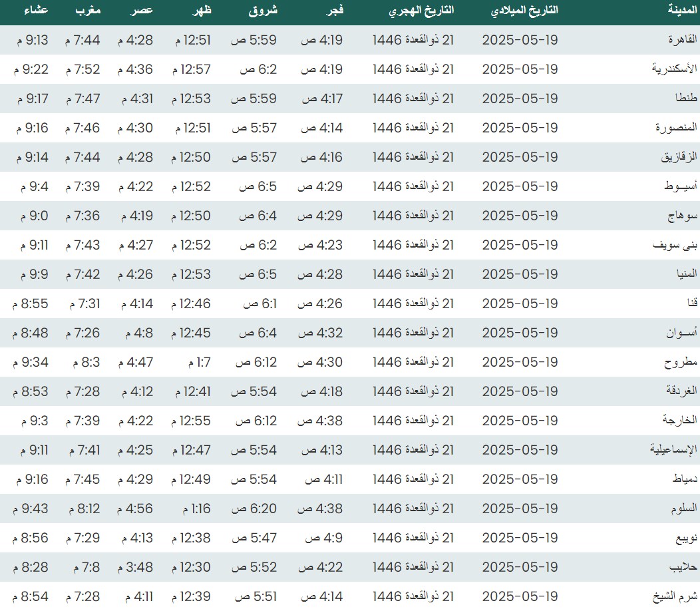Select the عشاء column header
700x611 pixels.
click(36, 11)
